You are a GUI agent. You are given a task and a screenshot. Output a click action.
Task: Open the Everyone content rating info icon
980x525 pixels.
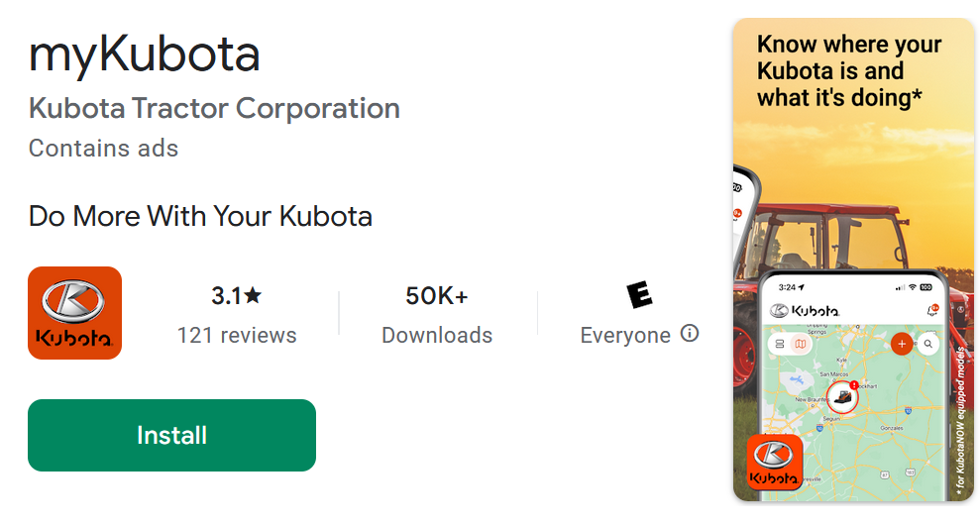click(x=690, y=334)
